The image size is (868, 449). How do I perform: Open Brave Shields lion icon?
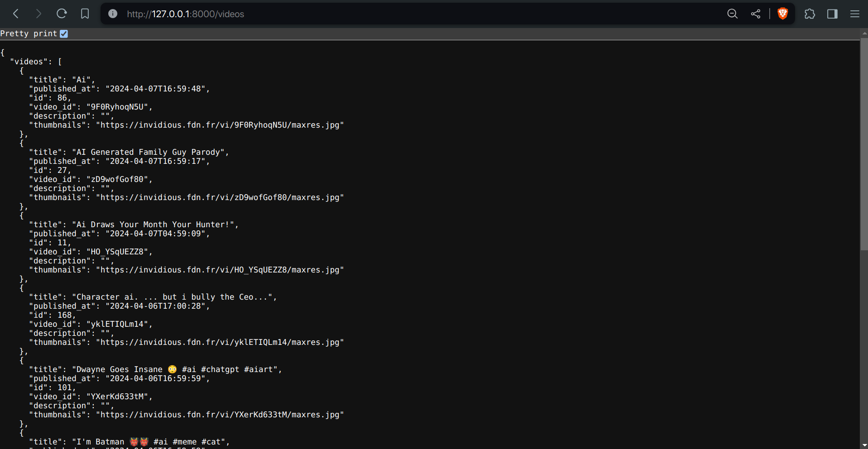[782, 14]
